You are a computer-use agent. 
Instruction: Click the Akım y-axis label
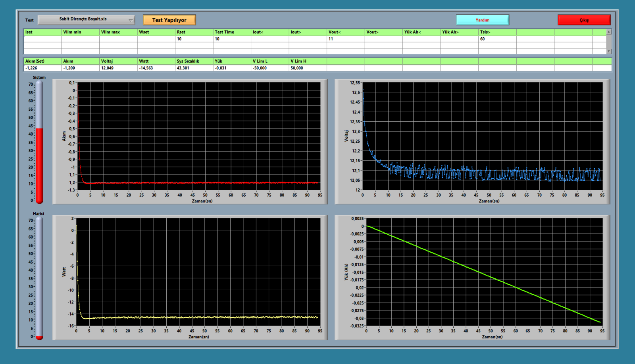click(64, 136)
